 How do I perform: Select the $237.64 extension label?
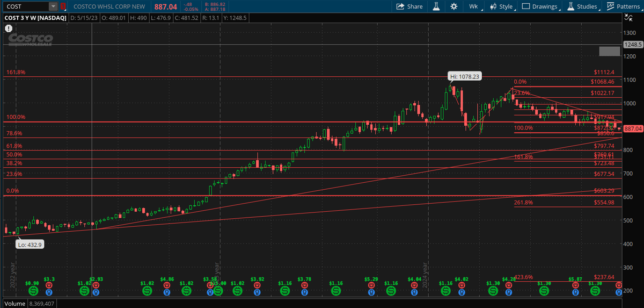point(604,277)
